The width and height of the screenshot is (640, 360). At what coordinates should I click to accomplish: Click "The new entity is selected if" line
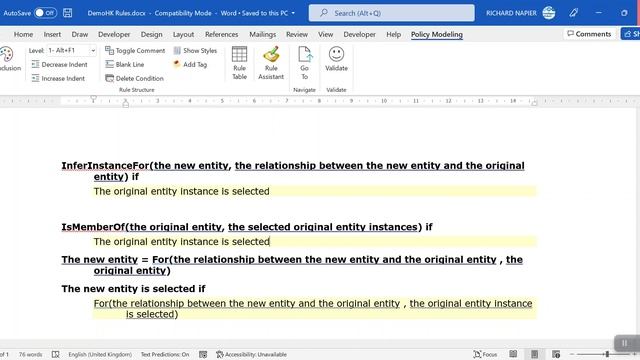133,289
